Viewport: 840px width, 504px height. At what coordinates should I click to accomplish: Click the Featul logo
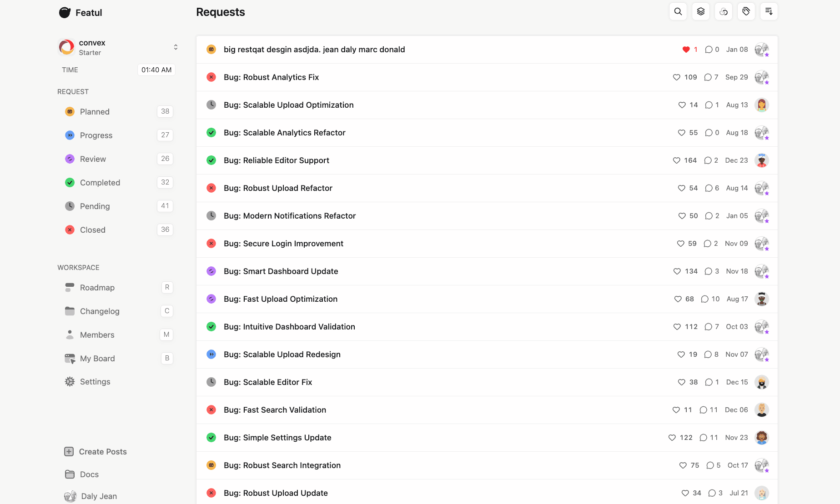click(x=80, y=12)
